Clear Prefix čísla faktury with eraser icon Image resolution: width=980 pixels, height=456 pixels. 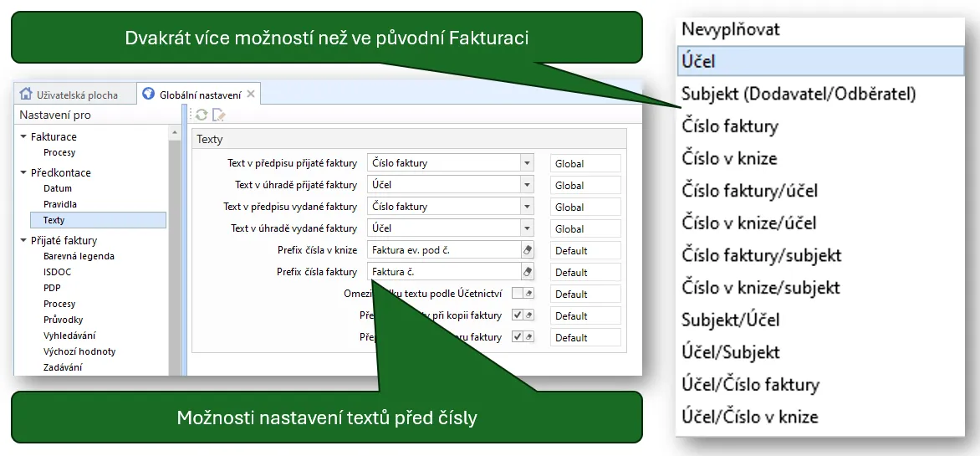527,271
